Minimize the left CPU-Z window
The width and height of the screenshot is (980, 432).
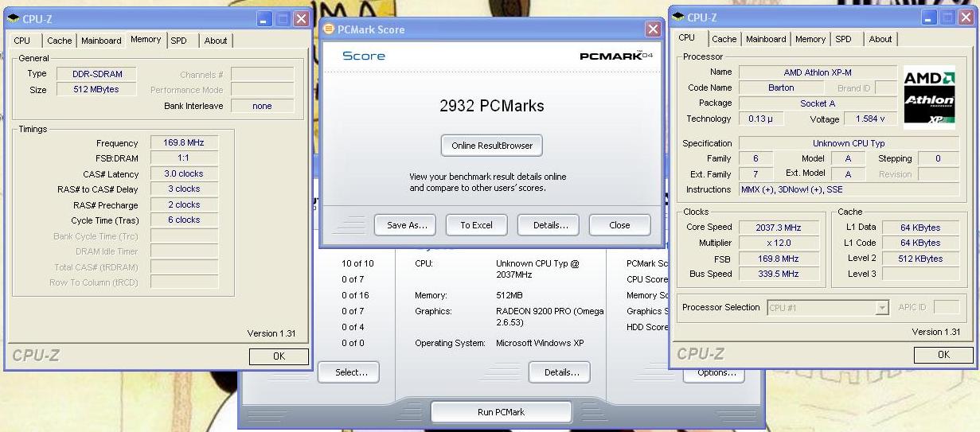264,18
